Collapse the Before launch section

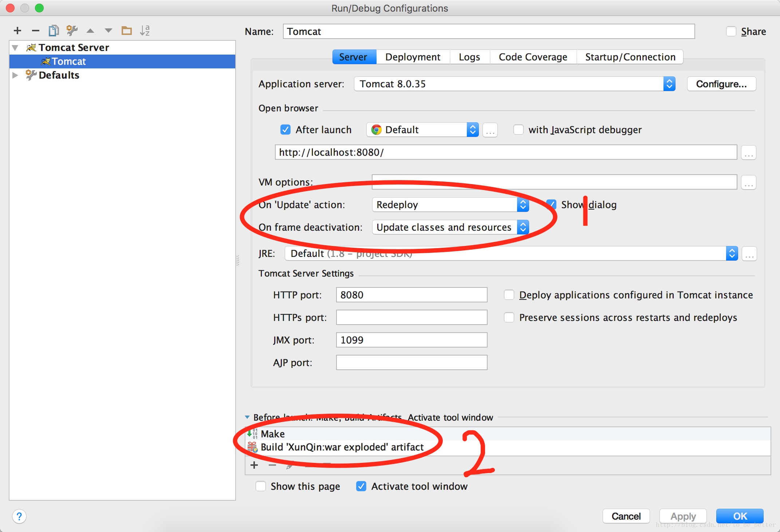click(x=247, y=417)
